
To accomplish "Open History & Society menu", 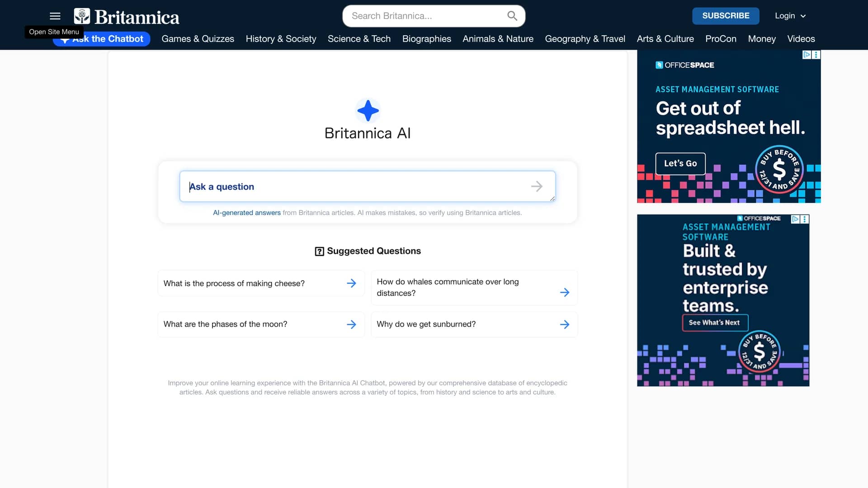I will (x=281, y=39).
